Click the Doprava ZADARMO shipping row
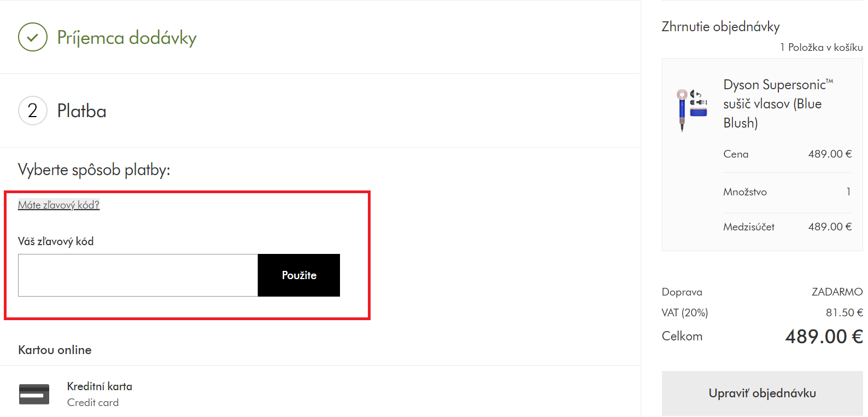The width and height of the screenshot is (868, 417). coord(763,292)
